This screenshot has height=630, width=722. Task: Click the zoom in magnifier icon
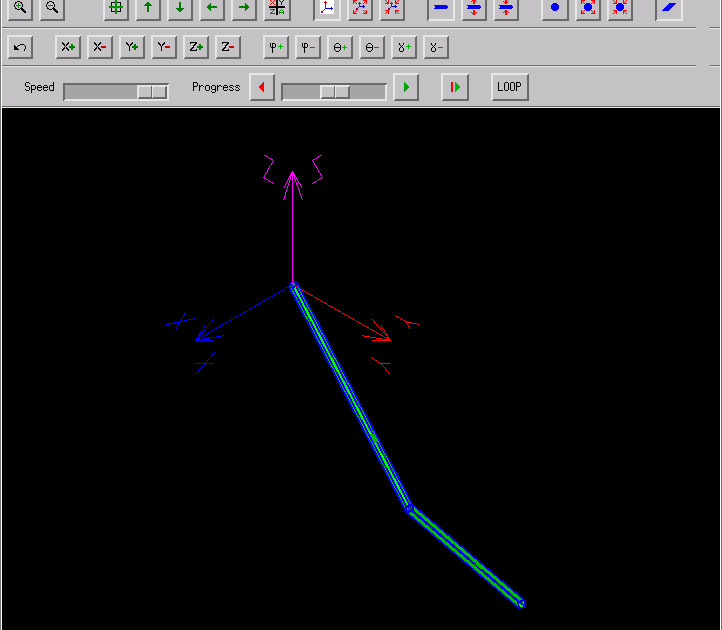(20, 8)
